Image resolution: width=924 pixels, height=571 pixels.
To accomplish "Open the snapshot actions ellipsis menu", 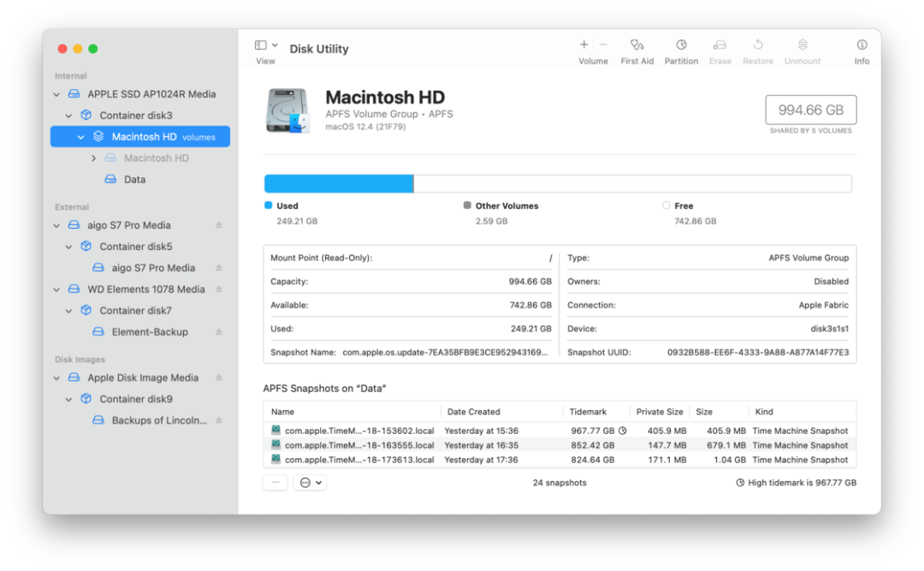I will click(x=309, y=483).
